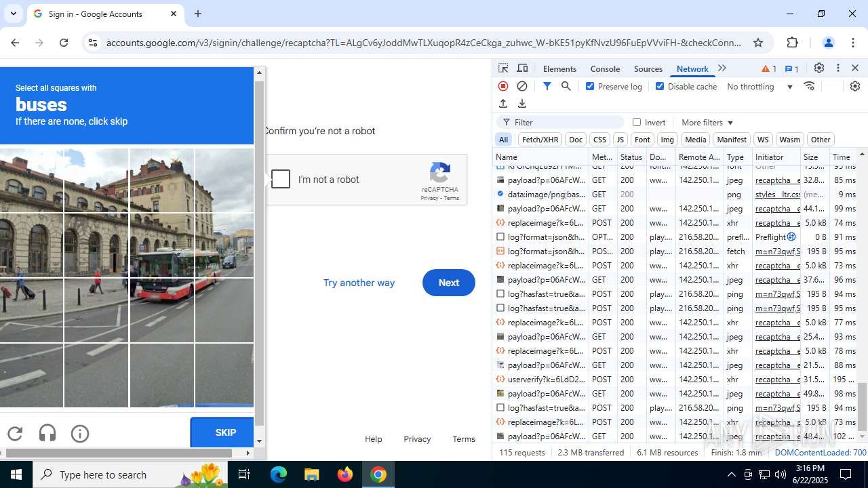Screen dimensions: 868x488
Task: Activate DevTools inspect element picker
Action: point(503,68)
